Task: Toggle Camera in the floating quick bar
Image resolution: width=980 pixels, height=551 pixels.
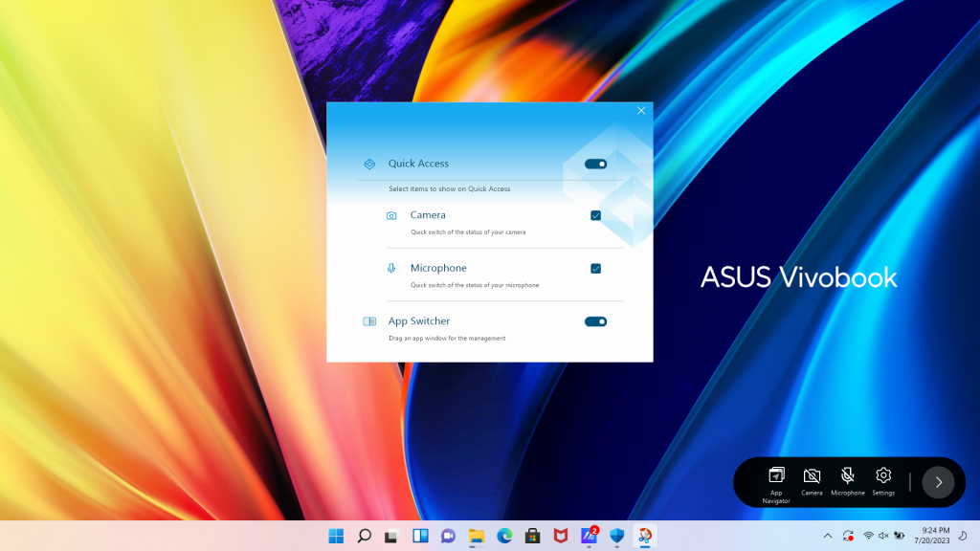Action: click(x=812, y=481)
